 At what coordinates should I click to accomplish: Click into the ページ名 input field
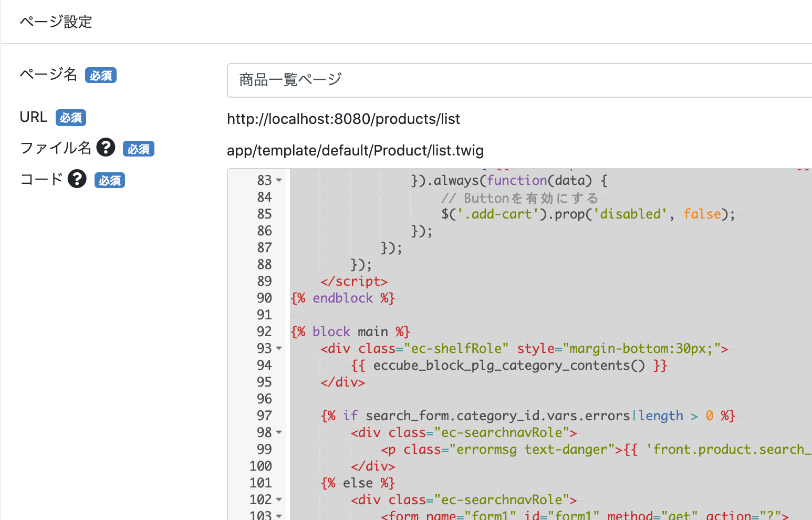point(519,80)
